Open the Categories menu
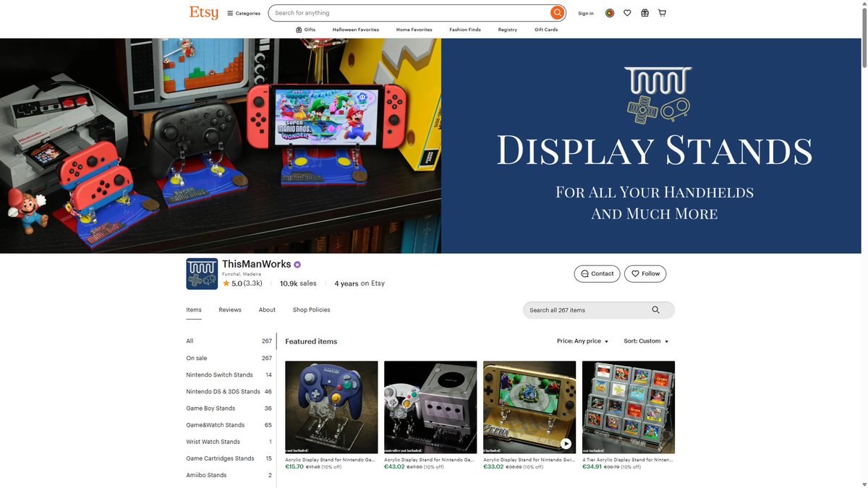Image resolution: width=868 pixels, height=488 pixels. click(244, 13)
